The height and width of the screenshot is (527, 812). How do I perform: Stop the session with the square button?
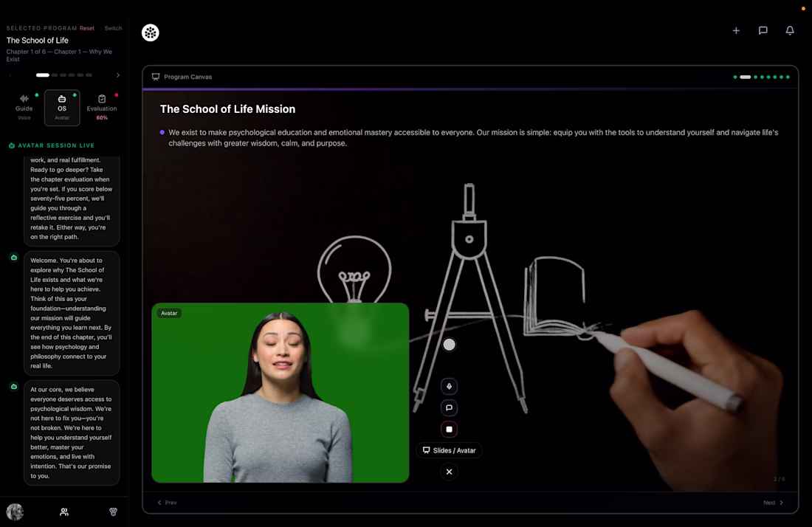pyautogui.click(x=449, y=429)
